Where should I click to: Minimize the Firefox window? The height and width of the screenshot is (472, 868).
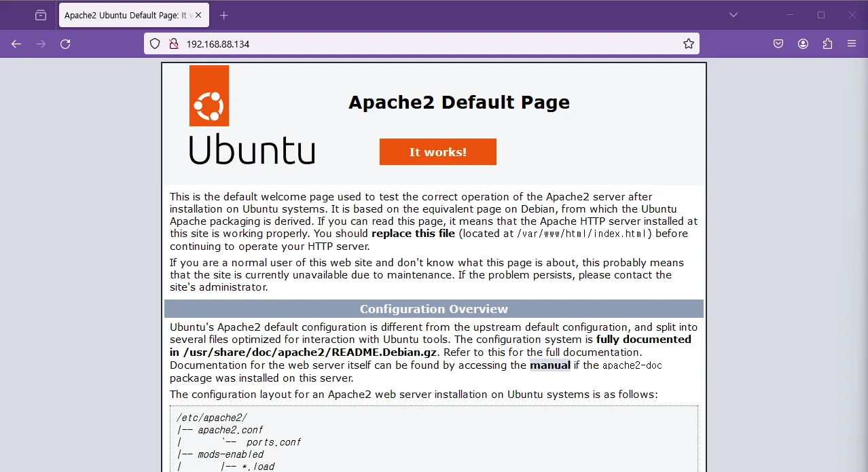click(790, 15)
